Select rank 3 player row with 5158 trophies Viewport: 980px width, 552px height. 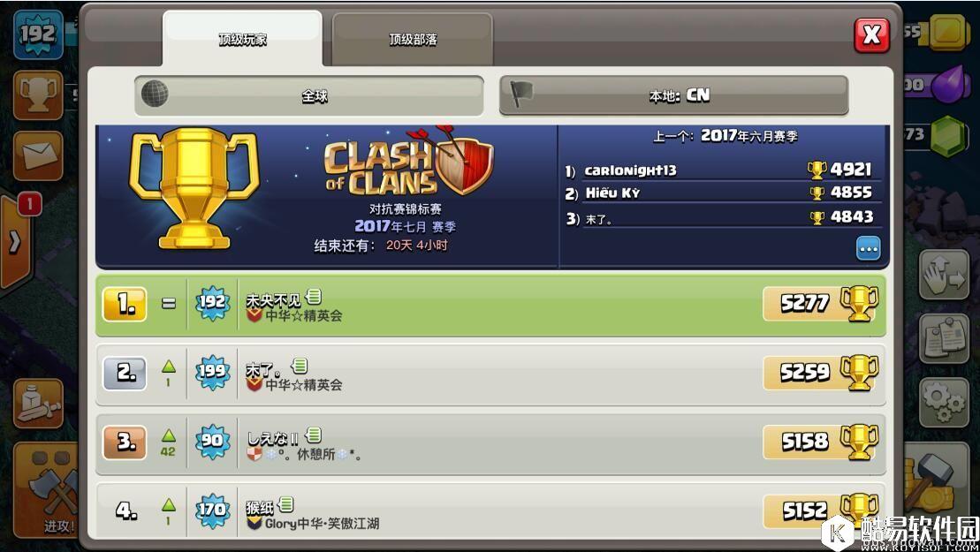point(490,442)
